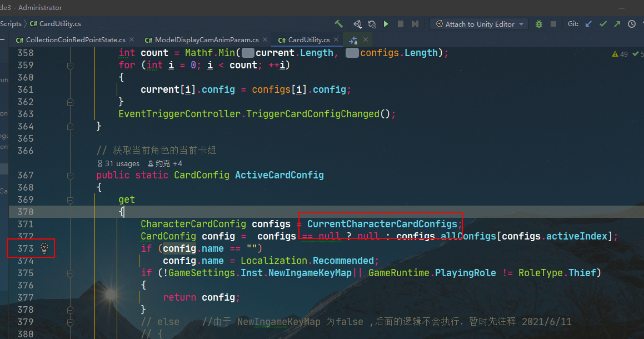Click the CardUtility.cs breadcrumb

[x=56, y=24]
